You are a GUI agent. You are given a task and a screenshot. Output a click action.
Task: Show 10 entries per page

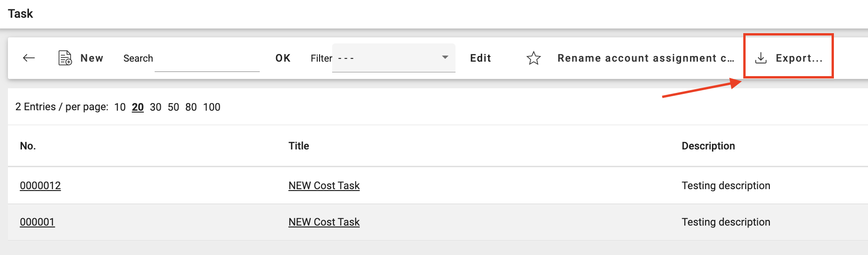coord(120,107)
